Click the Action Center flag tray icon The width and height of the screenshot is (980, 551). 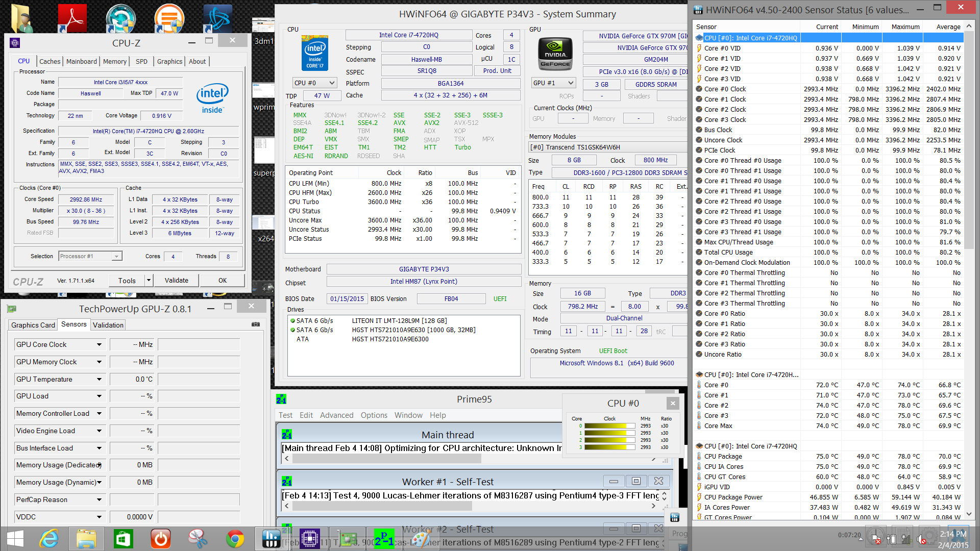pyautogui.click(x=876, y=539)
